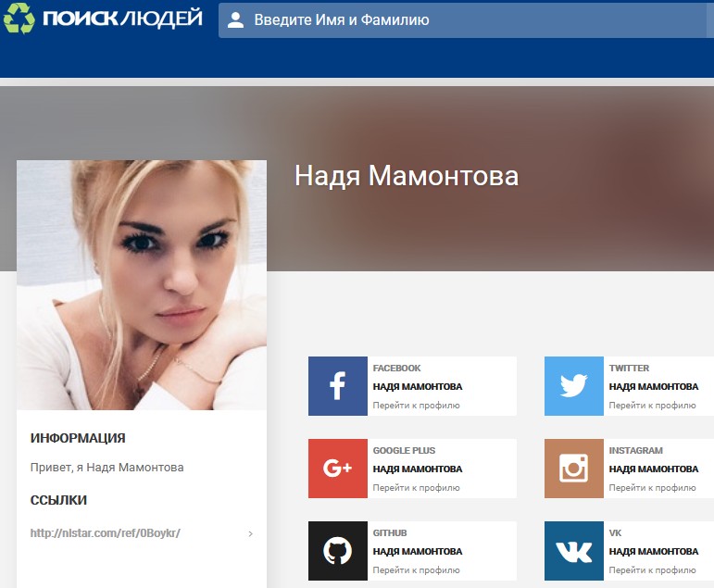Viewport: 714px width, 588px height.
Task: Click 'НАДЯ МАМОНТОВА' name in Twitter card
Action: point(654,386)
